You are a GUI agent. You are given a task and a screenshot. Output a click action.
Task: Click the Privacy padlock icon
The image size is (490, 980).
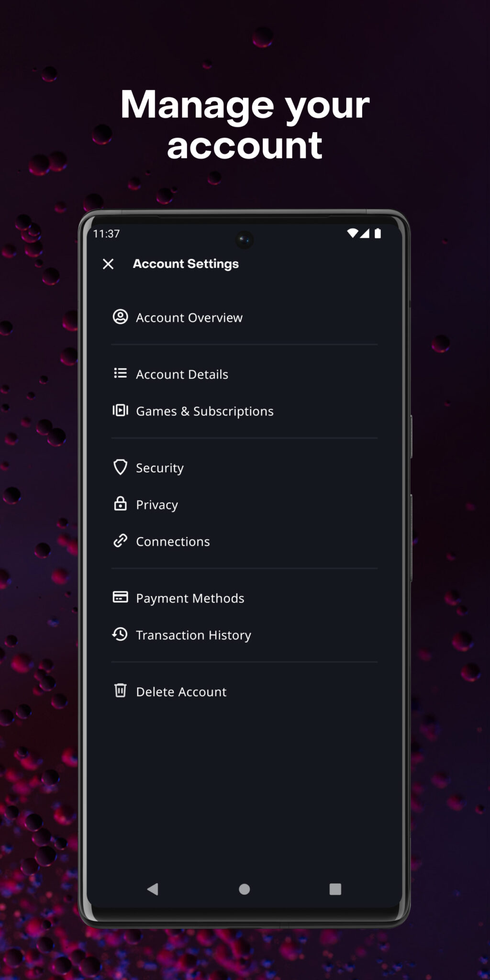120,504
